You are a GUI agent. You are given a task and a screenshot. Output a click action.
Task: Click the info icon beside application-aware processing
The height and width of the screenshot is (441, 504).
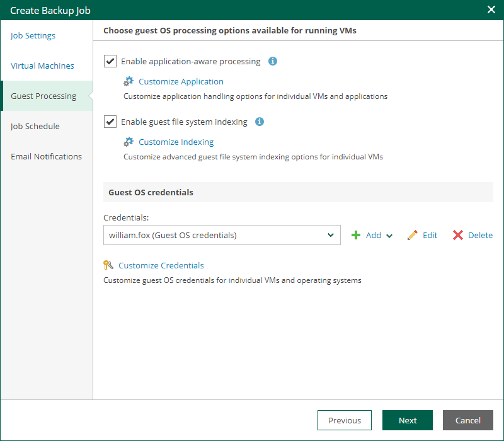click(273, 61)
